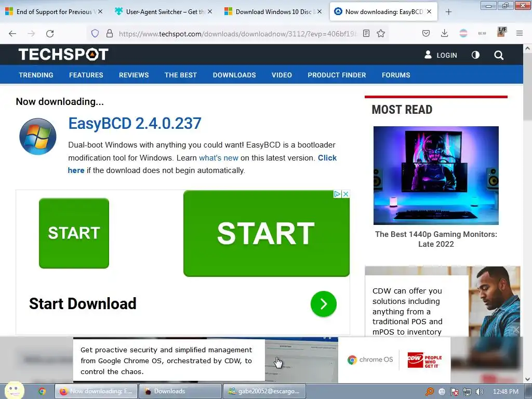Viewport: 532px width, 399px height.
Task: Open the Start menu button
Action: [x=14, y=391]
